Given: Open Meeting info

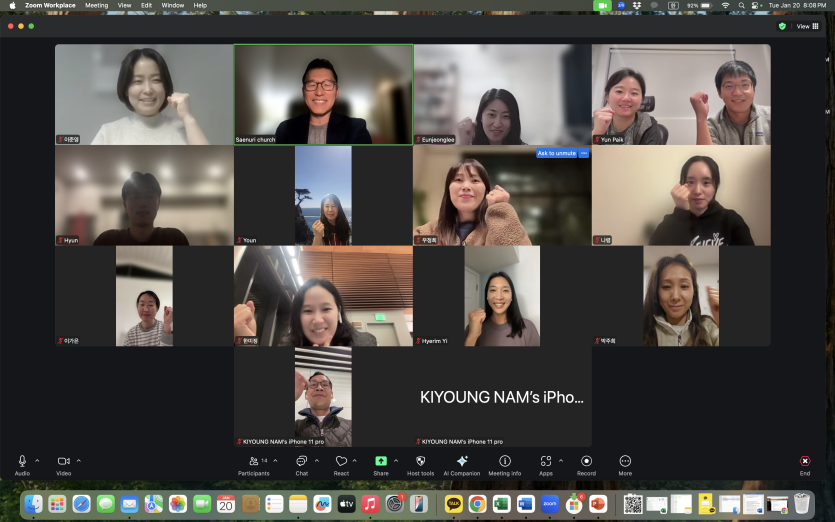Looking at the screenshot, I should [x=505, y=465].
